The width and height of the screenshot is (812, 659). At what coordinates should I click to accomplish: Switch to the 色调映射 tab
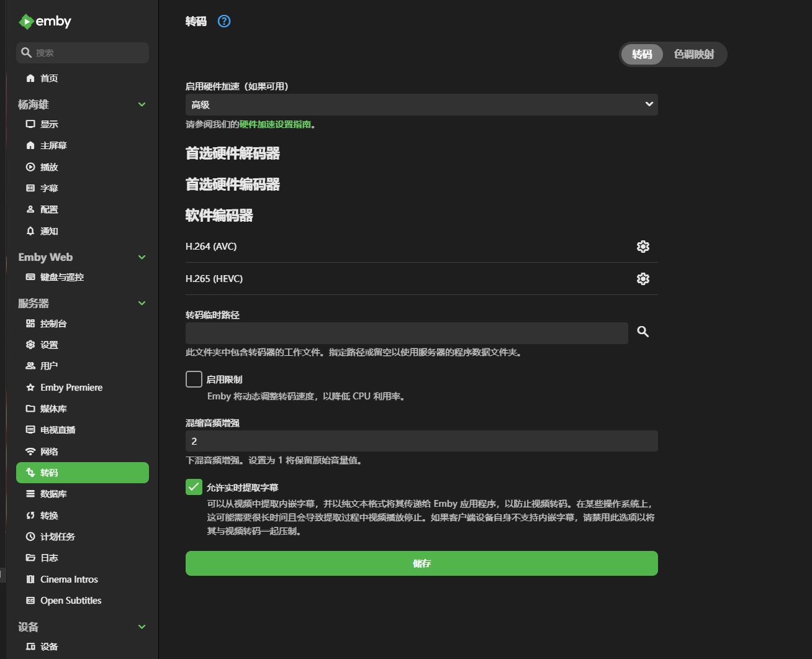[694, 55]
